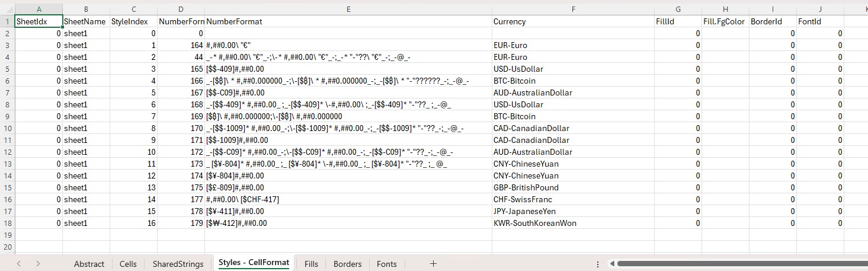The image size is (868, 271).
Task: Select column G header
Action: click(678, 9)
